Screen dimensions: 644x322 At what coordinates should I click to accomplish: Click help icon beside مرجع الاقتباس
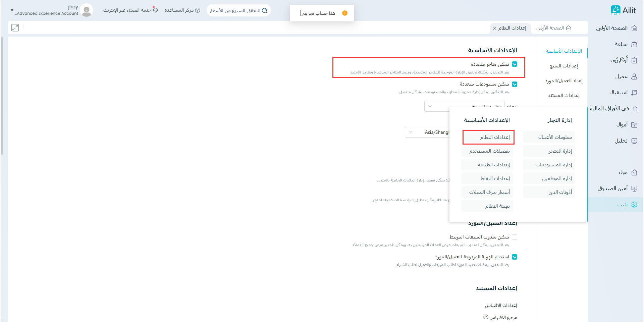486,317
